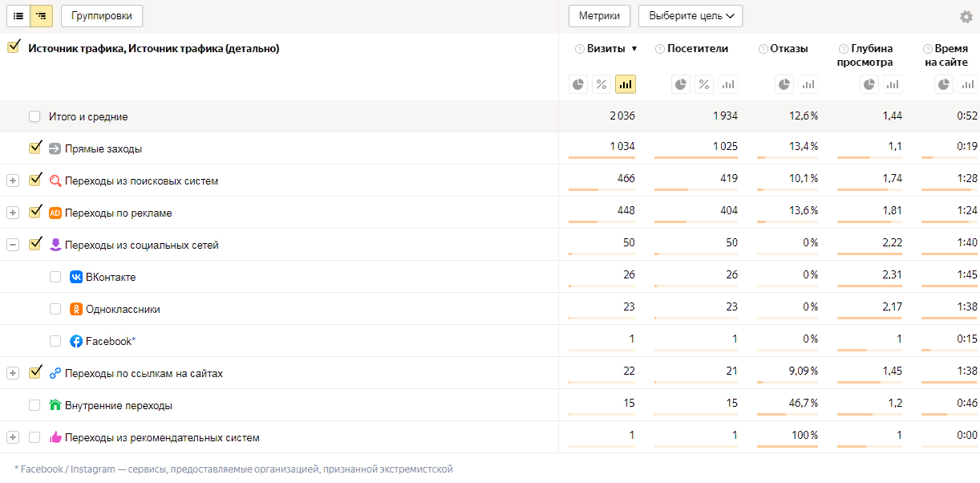The height and width of the screenshot is (483, 980).
Task: Select bar chart icon under Посетители
Action: 727,84
